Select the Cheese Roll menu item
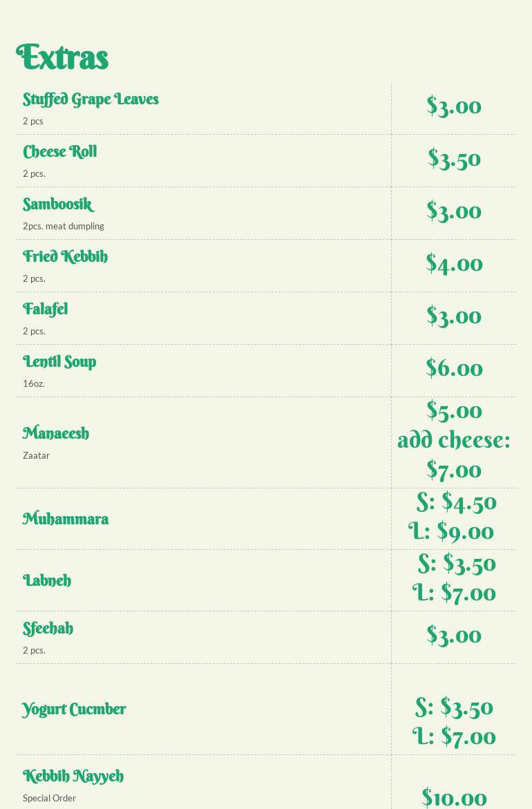 (60, 152)
